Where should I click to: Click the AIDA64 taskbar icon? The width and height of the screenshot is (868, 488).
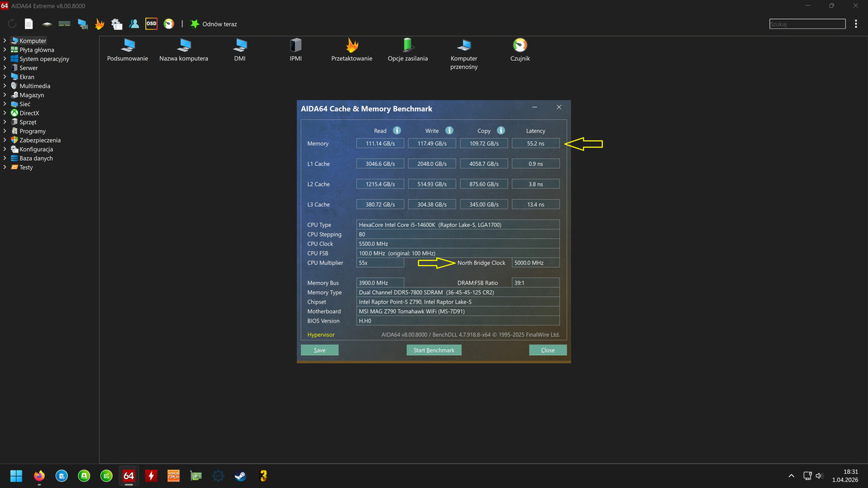[x=128, y=476]
